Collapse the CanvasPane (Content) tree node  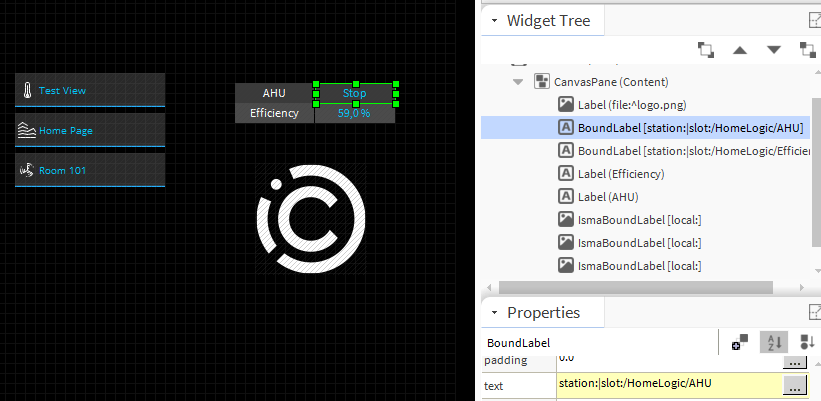[x=517, y=82]
